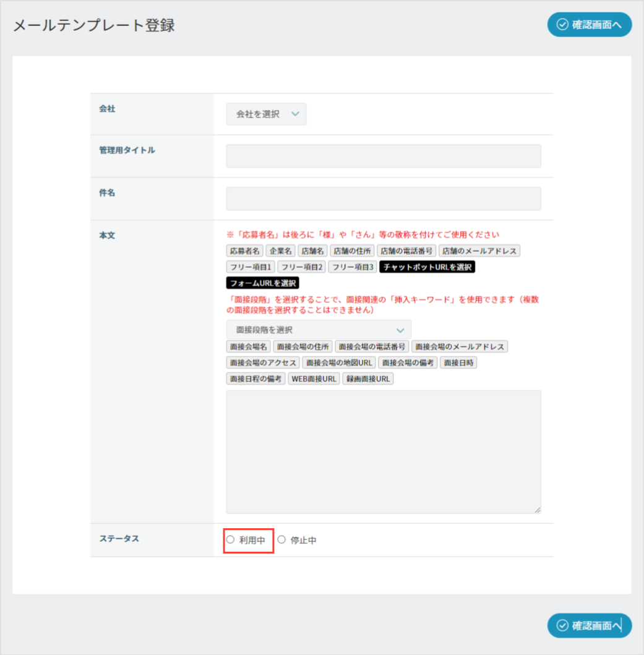Click the 件名 input field
The image size is (644, 655).
pyautogui.click(x=384, y=199)
